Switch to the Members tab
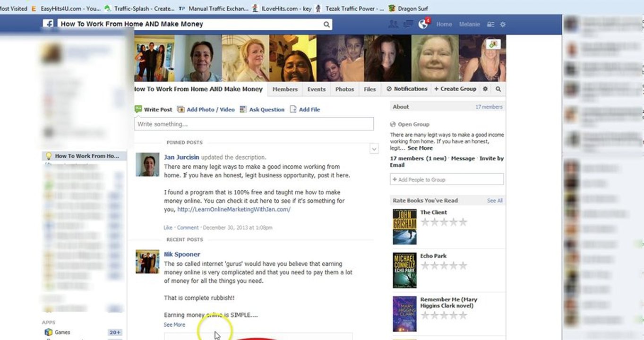This screenshot has width=644, height=340. [x=285, y=89]
